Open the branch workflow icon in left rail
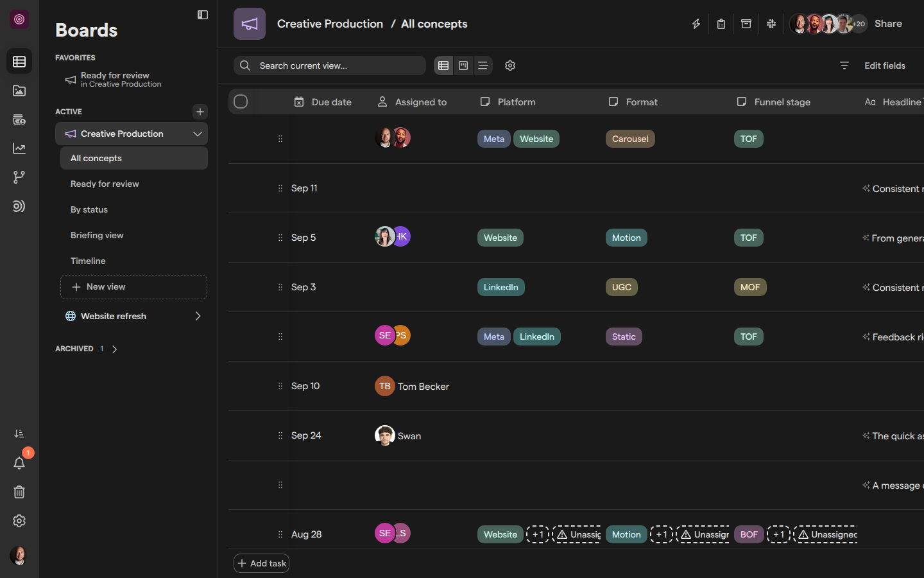The height and width of the screenshot is (578, 924). (19, 177)
